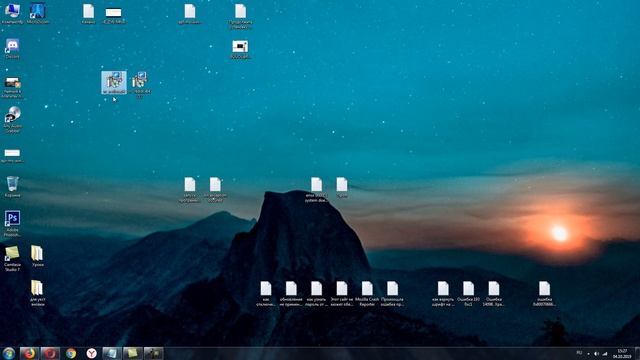Select the 'обновления не примен' file

click(x=291, y=293)
